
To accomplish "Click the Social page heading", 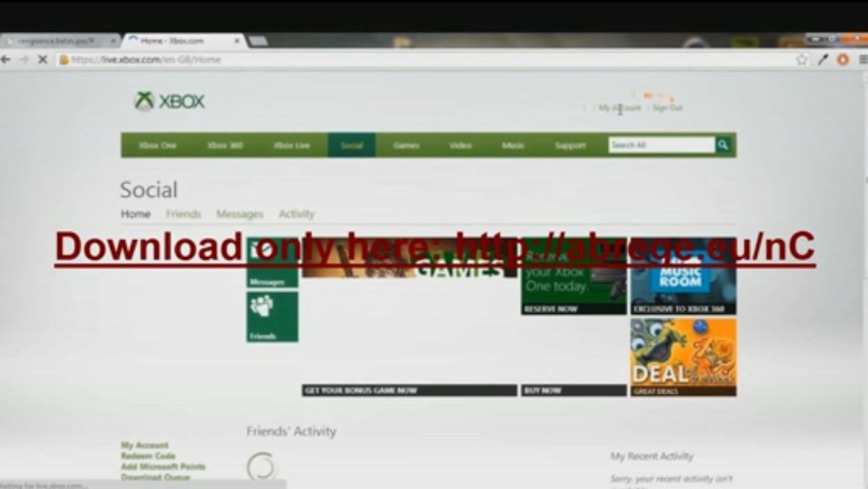I will tap(149, 189).
